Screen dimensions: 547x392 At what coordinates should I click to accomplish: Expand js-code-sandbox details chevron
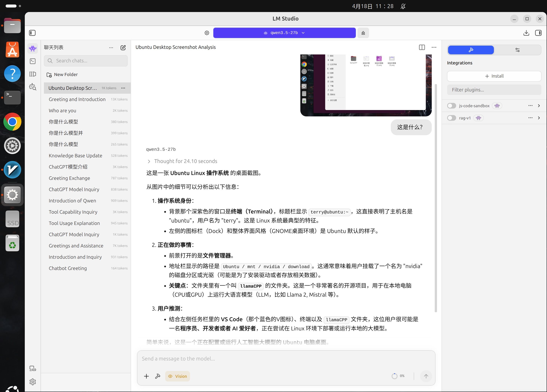pos(539,106)
